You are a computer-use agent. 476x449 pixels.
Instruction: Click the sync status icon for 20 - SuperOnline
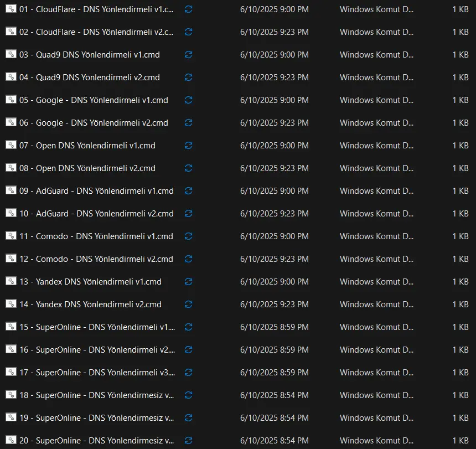(189, 441)
